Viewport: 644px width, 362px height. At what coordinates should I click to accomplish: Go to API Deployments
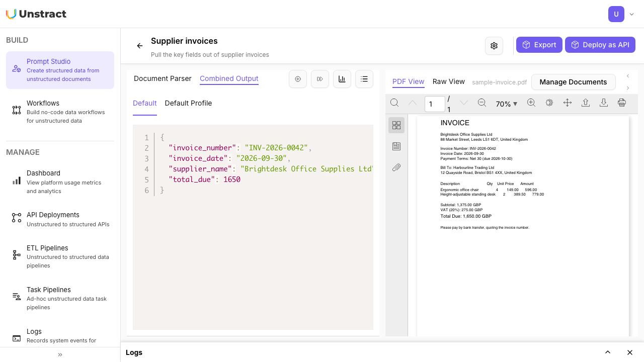[60, 219]
